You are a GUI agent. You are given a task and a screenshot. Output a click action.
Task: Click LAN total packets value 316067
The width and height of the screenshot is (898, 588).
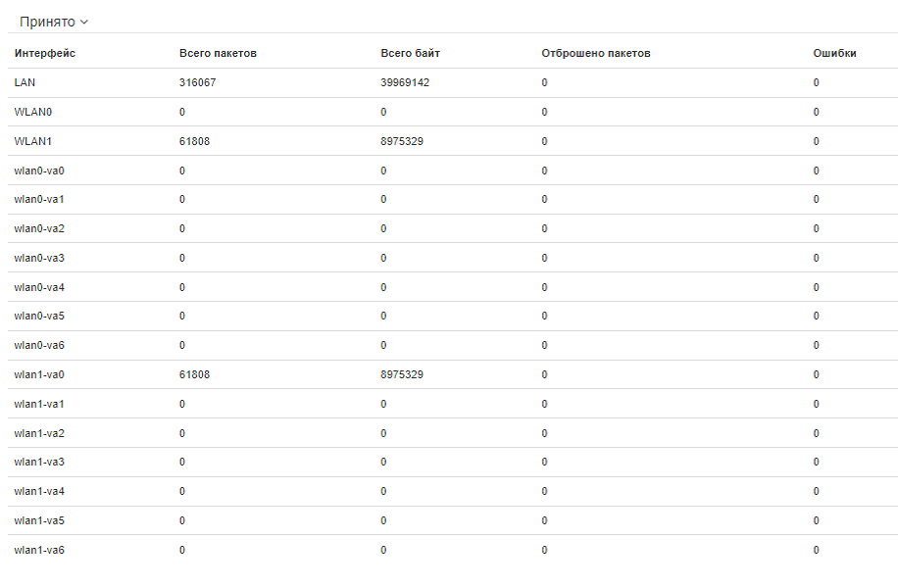tap(198, 82)
